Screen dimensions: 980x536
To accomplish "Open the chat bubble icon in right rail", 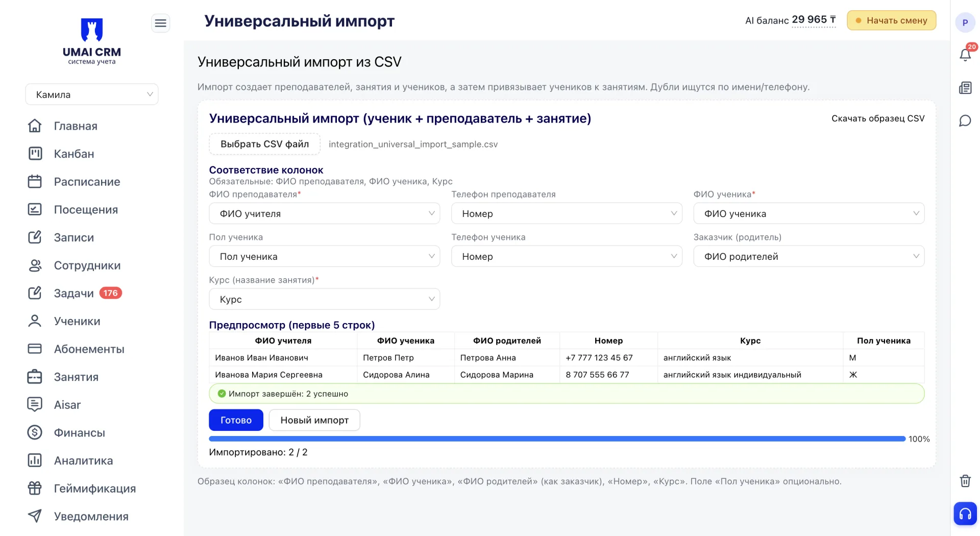I will click(965, 121).
